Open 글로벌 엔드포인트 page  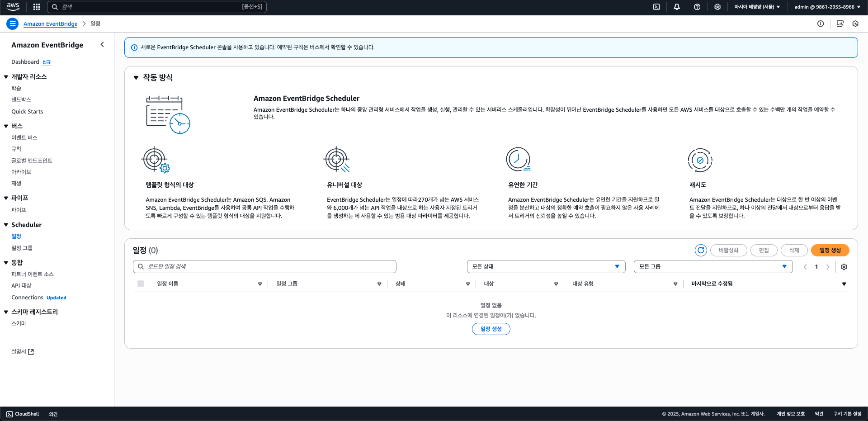[x=32, y=161]
